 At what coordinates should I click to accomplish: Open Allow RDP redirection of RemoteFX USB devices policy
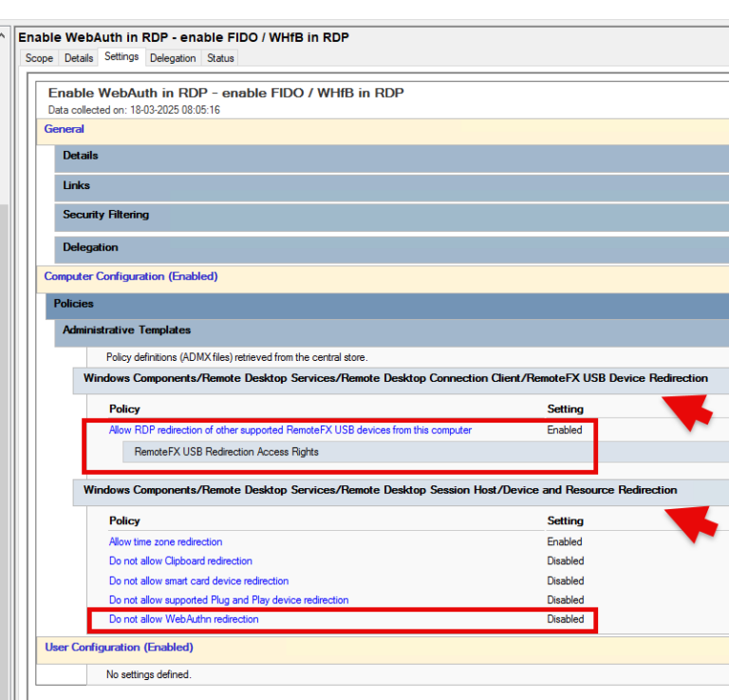[290, 430]
